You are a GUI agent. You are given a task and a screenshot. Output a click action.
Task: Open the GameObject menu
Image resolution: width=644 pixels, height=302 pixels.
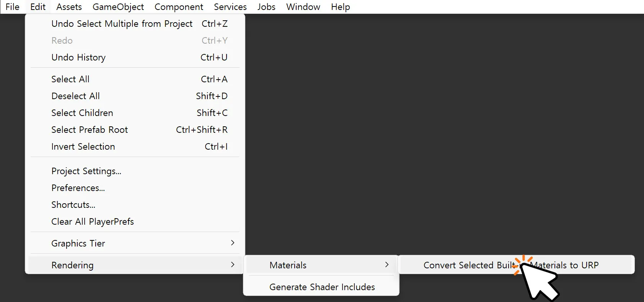pyautogui.click(x=118, y=7)
